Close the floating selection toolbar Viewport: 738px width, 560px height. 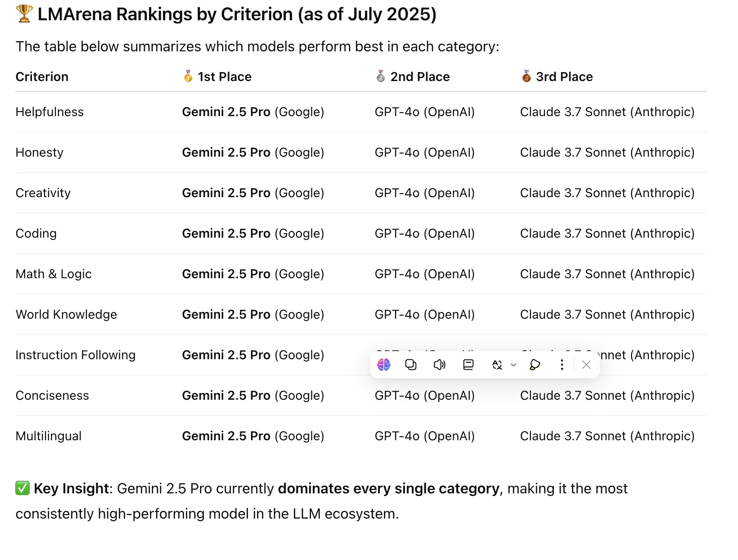tap(586, 365)
